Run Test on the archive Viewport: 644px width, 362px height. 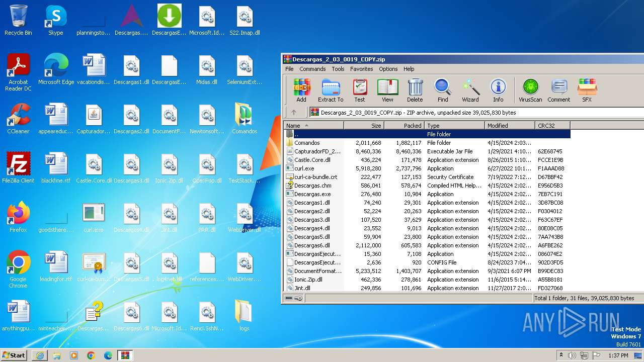coord(360,90)
